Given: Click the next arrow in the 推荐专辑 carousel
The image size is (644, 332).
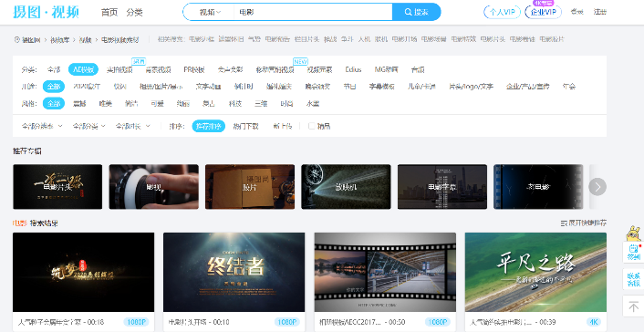Looking at the screenshot, I should [x=597, y=187].
